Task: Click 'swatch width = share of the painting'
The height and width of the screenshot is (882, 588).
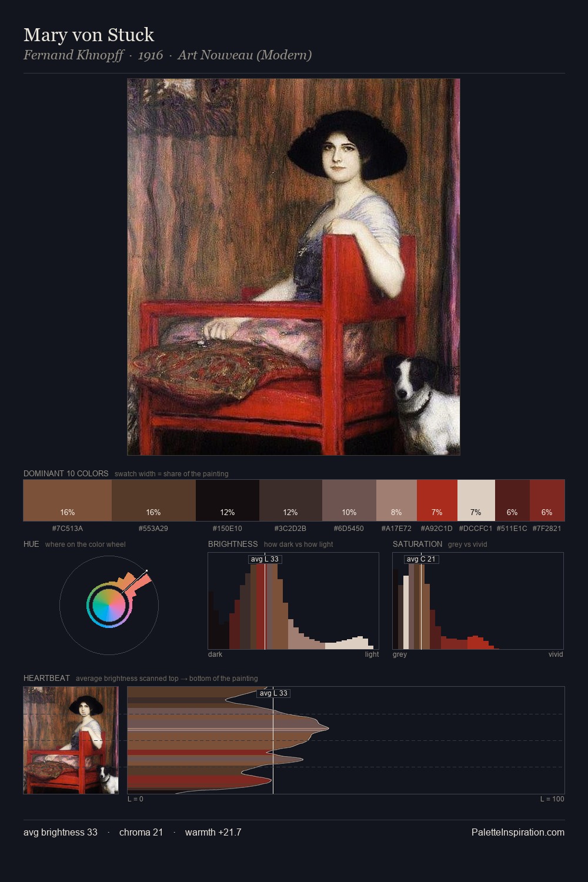Action: [x=172, y=473]
